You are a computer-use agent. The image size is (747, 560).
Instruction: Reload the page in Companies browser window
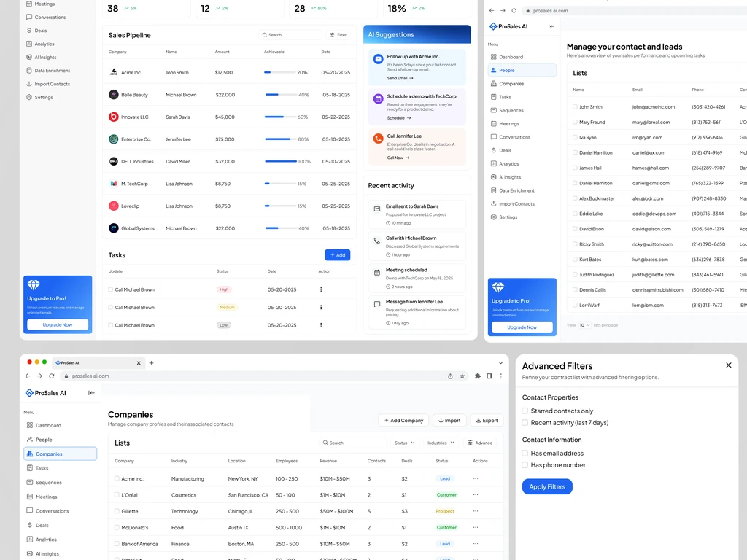[52, 376]
